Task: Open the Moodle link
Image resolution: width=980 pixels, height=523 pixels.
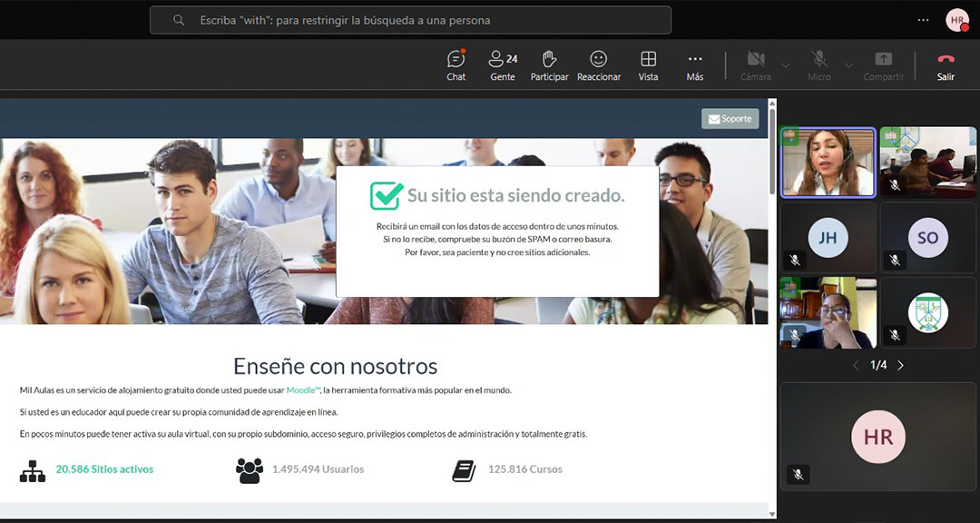Action: click(300, 390)
